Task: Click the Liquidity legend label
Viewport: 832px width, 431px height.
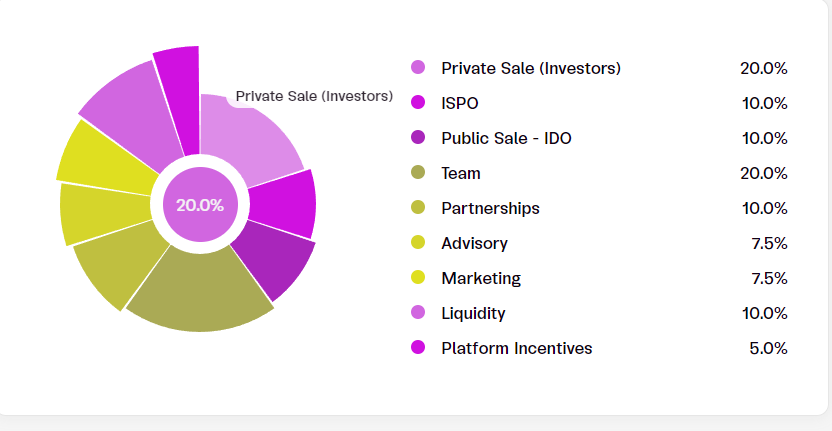Action: [473, 313]
